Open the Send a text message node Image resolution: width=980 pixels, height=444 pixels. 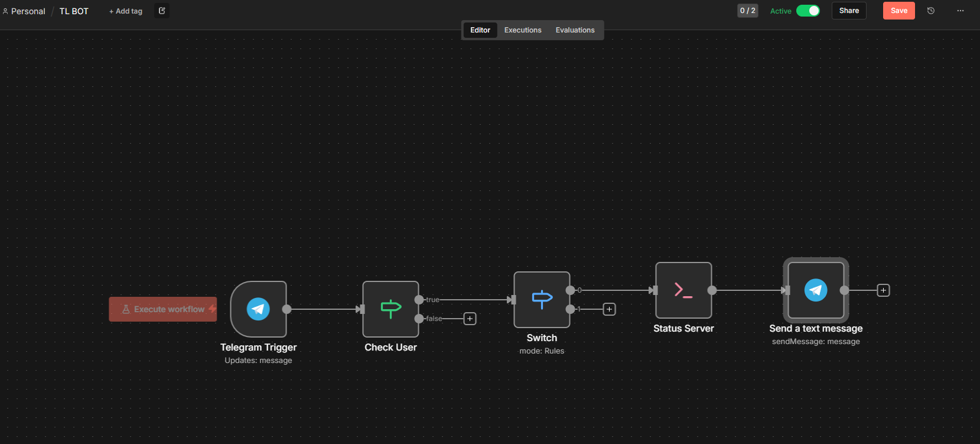816,290
